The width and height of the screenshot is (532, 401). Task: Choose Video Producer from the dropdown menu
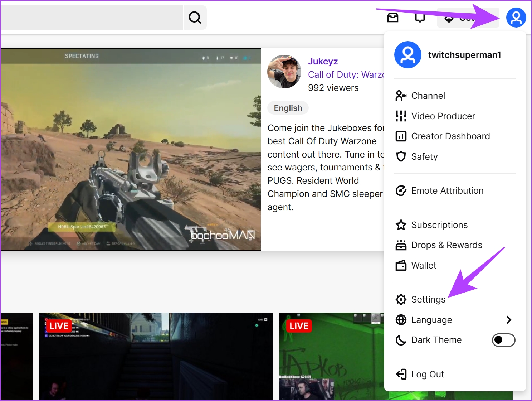443,116
